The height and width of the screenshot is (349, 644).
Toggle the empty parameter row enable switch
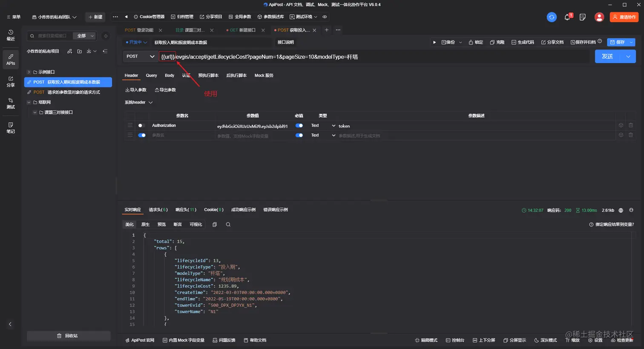(x=142, y=135)
